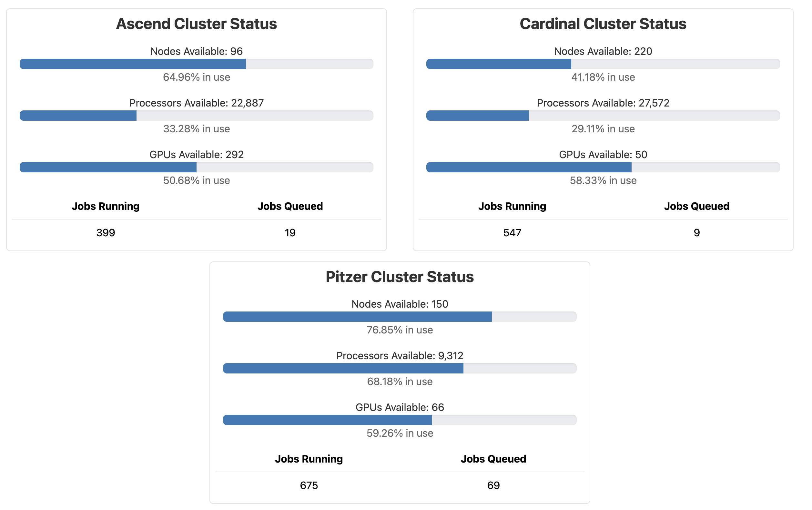The height and width of the screenshot is (510, 812).
Task: Click the Ascend GPUs Available progress bar
Action: tap(196, 167)
